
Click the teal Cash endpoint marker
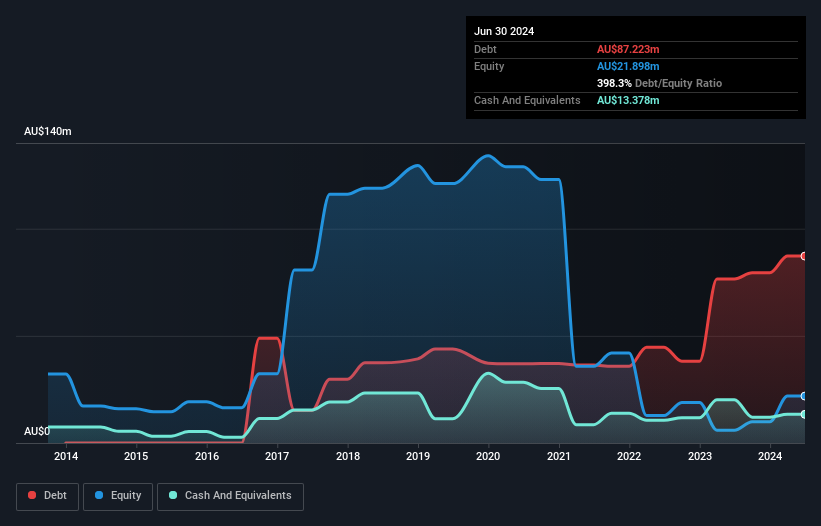tap(804, 415)
